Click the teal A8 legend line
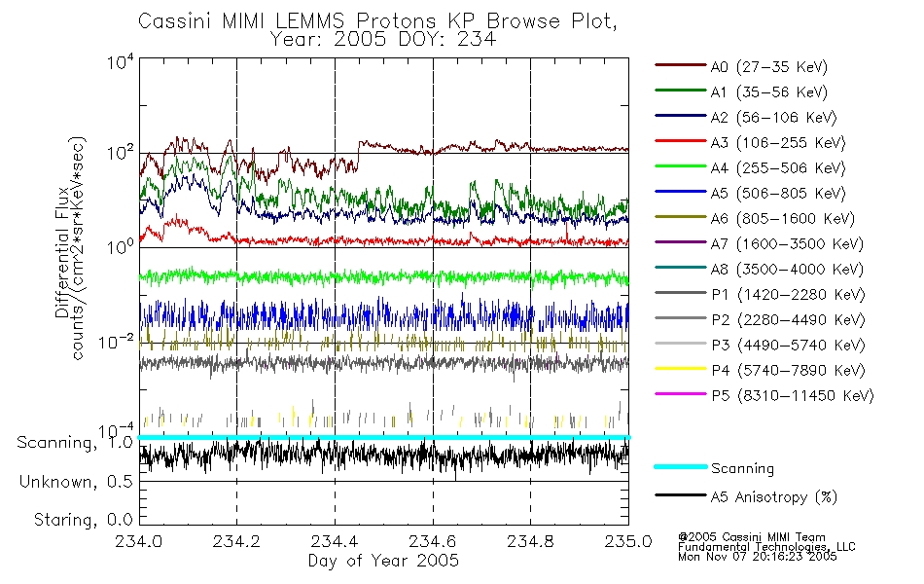 click(681, 268)
